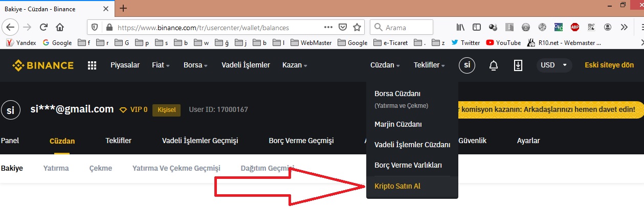This screenshot has width=644, height=207.
Task: Open the Firefox library icon
Action: coord(460,27)
